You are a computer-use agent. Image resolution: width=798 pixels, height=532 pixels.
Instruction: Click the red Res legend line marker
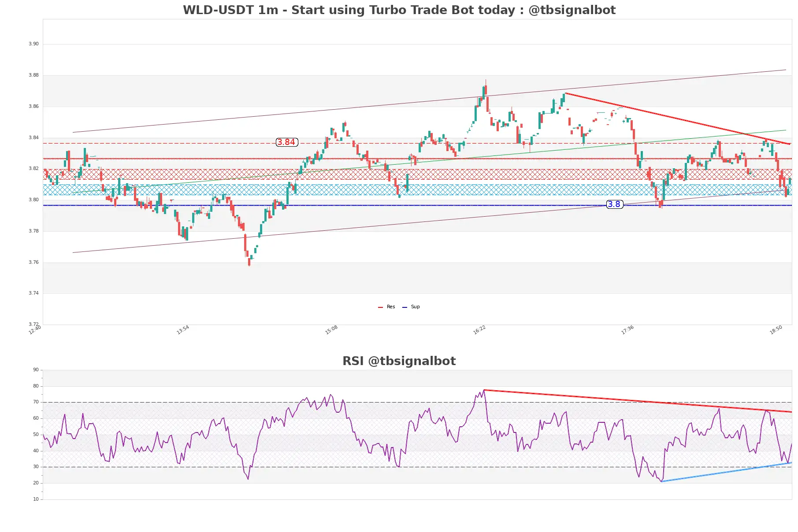click(380, 307)
